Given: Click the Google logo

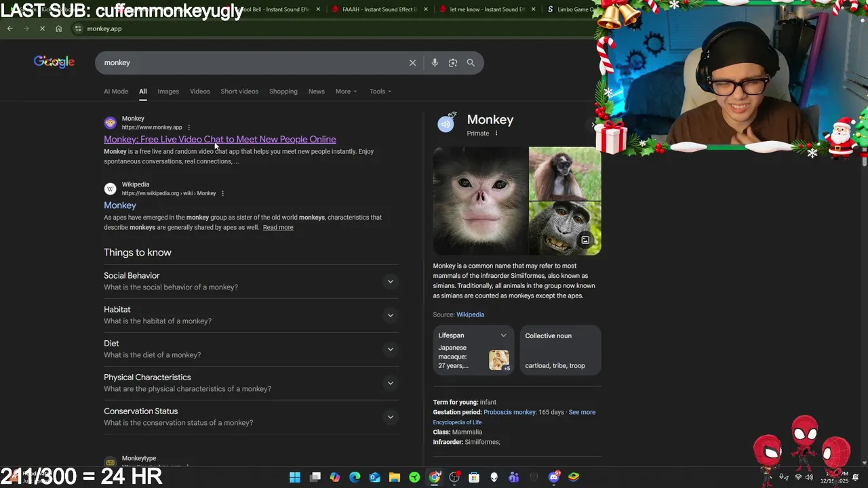Looking at the screenshot, I should (x=54, y=62).
